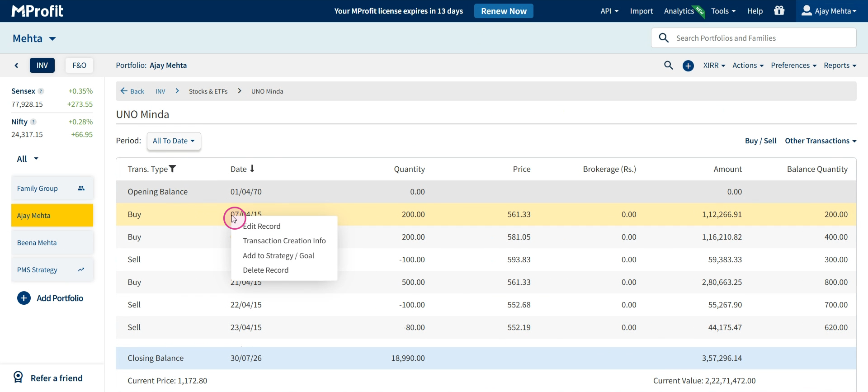
Task: Click the amount 1,16,210.82
Action: [x=722, y=237]
